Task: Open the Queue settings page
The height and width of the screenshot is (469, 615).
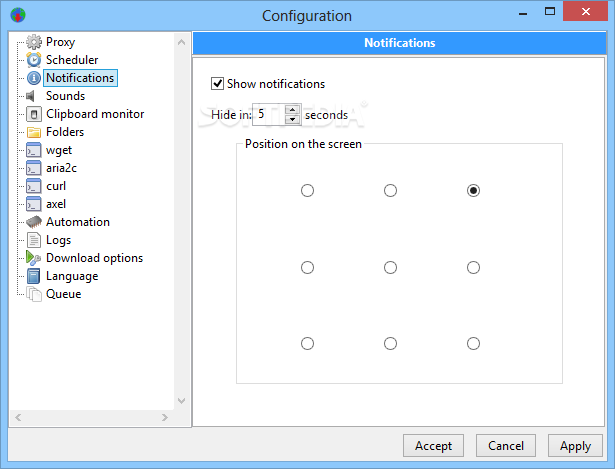Action: coord(64,294)
